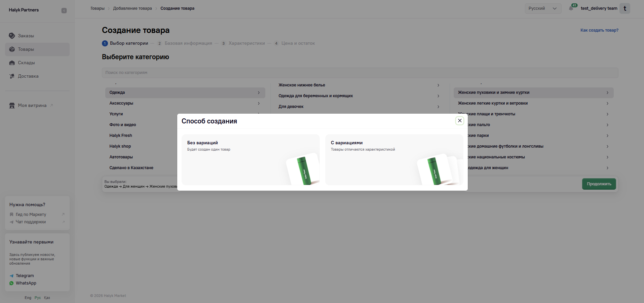Select the Без вариаций option card
644x303 pixels.
pos(251,159)
